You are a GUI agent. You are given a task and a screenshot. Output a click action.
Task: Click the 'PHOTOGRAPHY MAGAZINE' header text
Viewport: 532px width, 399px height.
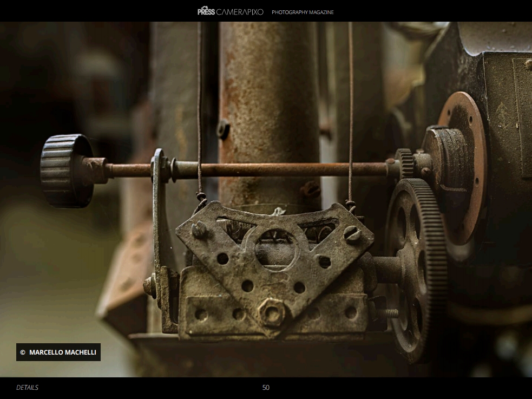(303, 12)
